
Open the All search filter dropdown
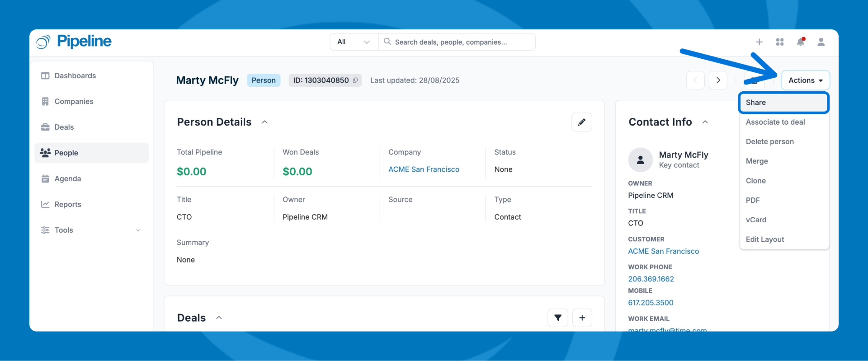click(x=354, y=42)
